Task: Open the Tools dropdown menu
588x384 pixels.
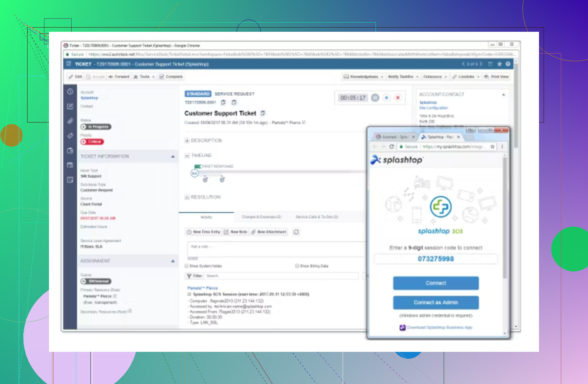Action: tap(144, 77)
